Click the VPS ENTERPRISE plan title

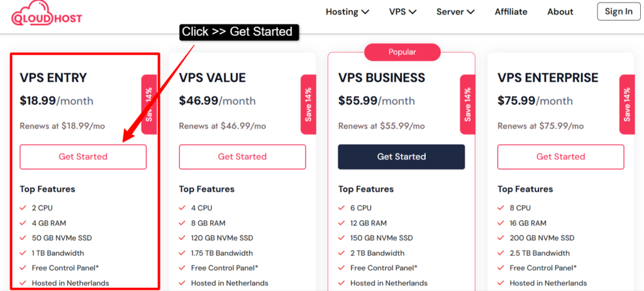(x=548, y=78)
